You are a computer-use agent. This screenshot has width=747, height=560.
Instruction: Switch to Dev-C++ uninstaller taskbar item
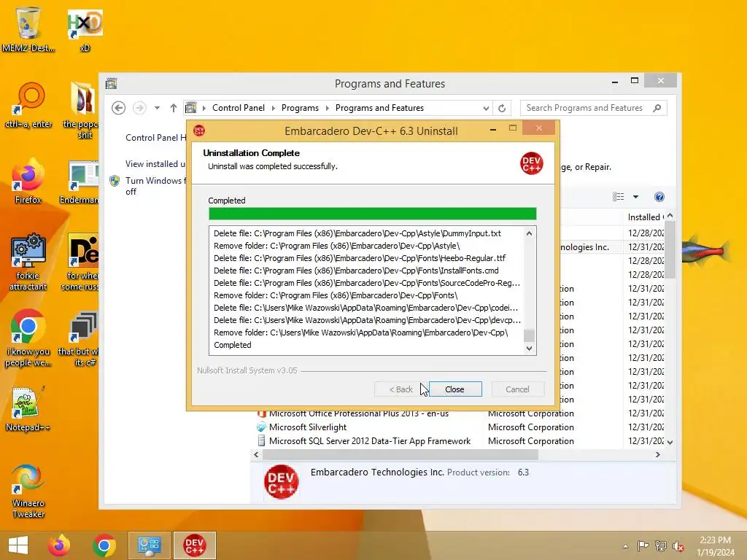(x=194, y=545)
